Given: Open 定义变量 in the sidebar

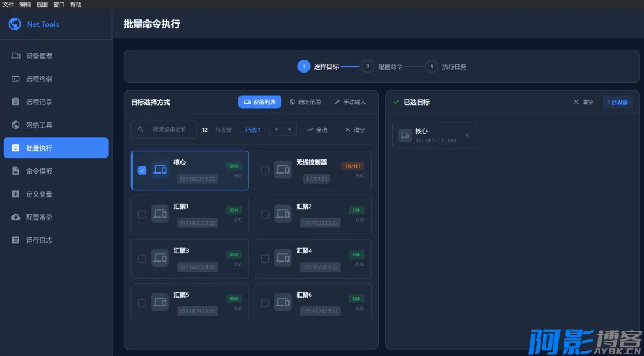Looking at the screenshot, I should point(39,194).
